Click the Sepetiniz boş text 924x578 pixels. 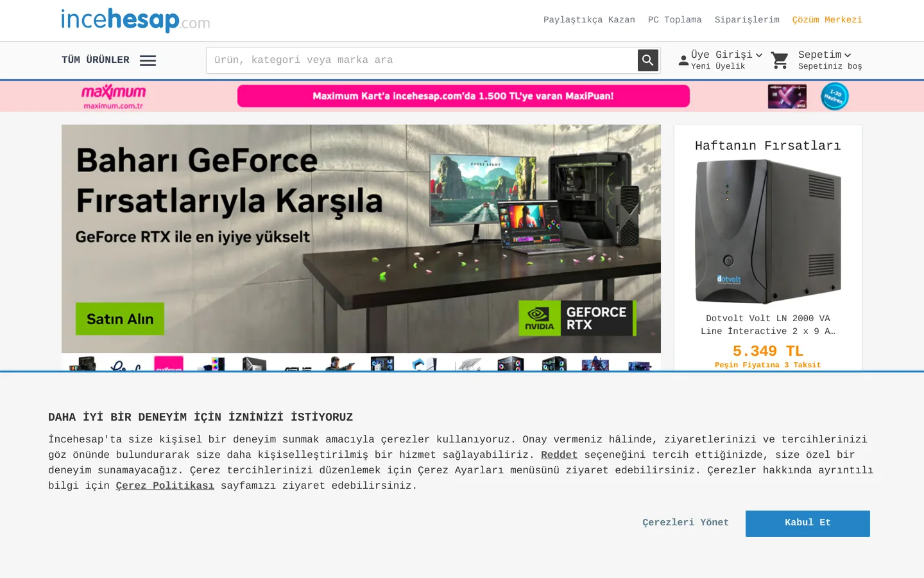click(830, 66)
